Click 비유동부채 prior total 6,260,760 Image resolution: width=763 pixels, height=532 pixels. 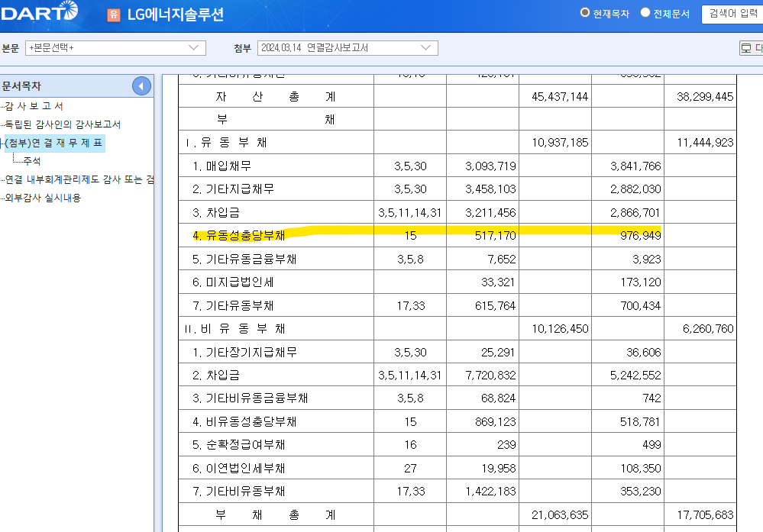point(708,329)
